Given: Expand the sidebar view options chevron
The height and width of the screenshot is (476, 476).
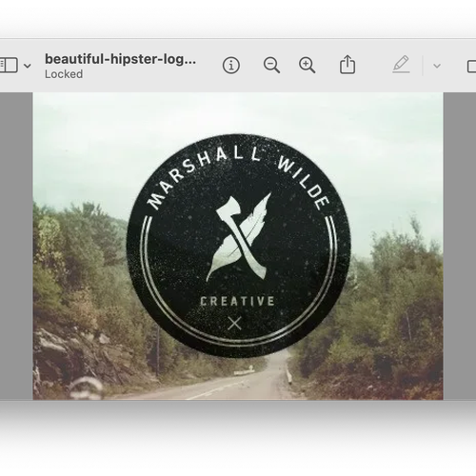Looking at the screenshot, I should tap(28, 66).
